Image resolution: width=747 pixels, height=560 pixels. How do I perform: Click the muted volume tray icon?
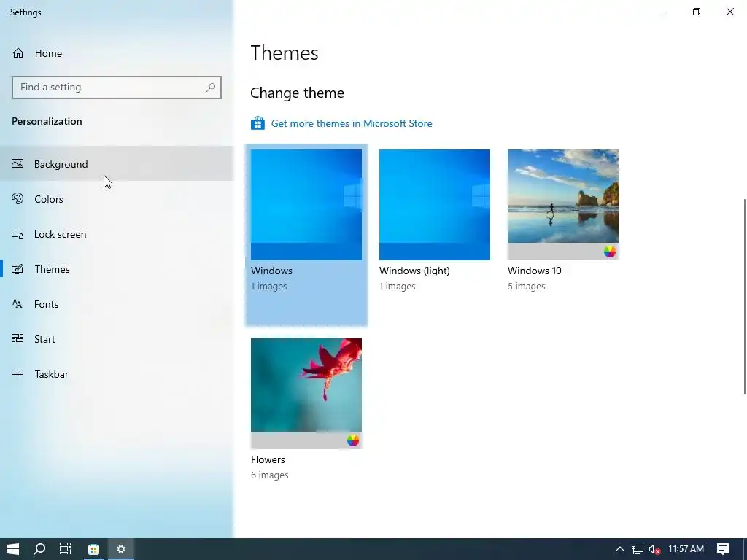click(655, 550)
